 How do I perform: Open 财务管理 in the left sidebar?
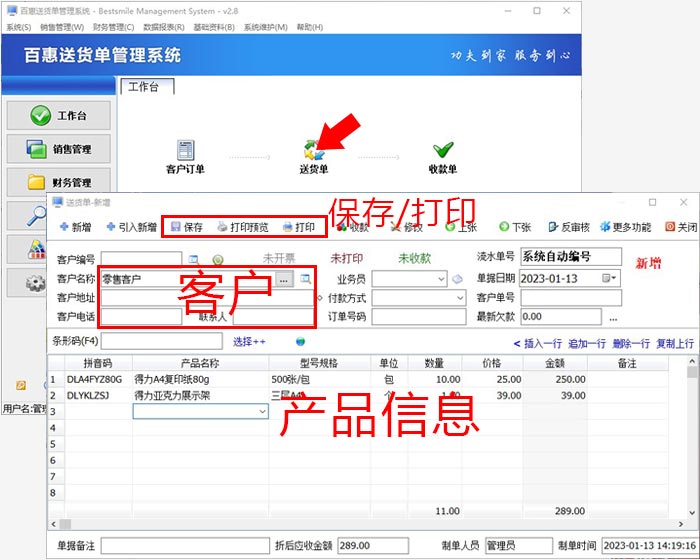pyautogui.click(x=58, y=182)
